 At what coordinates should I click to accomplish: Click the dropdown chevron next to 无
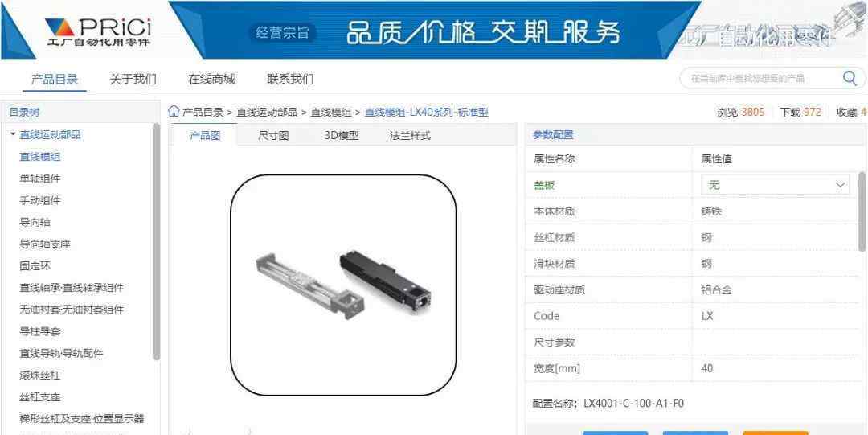point(840,185)
